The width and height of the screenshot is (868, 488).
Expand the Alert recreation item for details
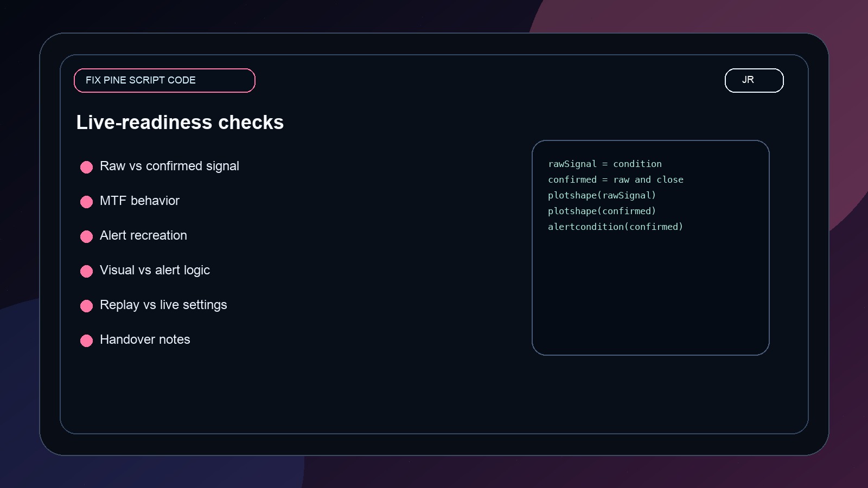click(x=143, y=236)
